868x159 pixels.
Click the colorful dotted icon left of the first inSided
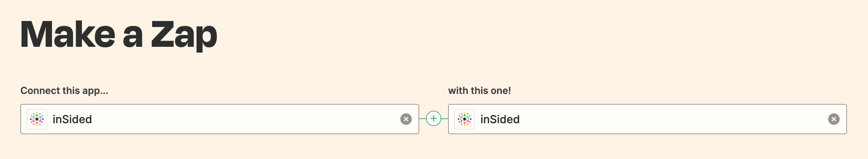click(x=37, y=119)
